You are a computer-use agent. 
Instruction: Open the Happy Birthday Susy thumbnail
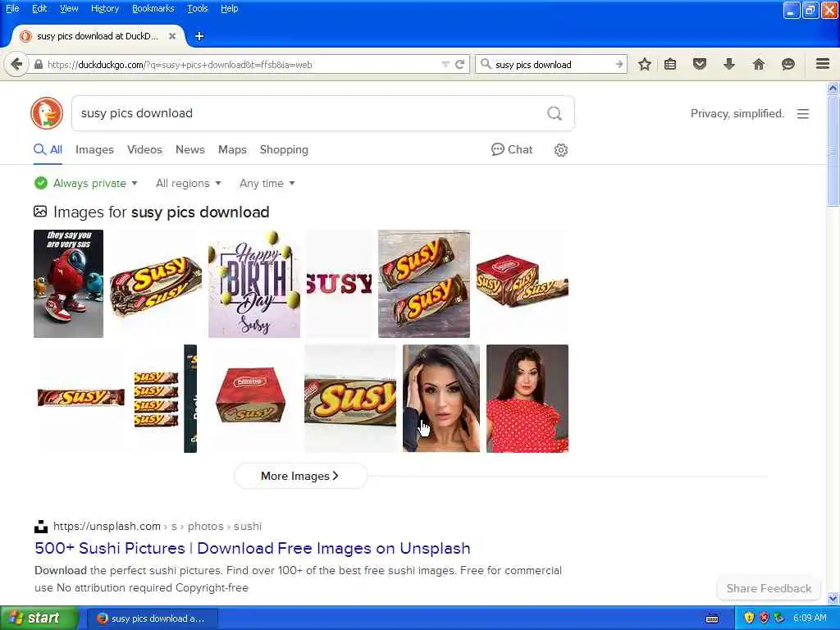point(254,284)
